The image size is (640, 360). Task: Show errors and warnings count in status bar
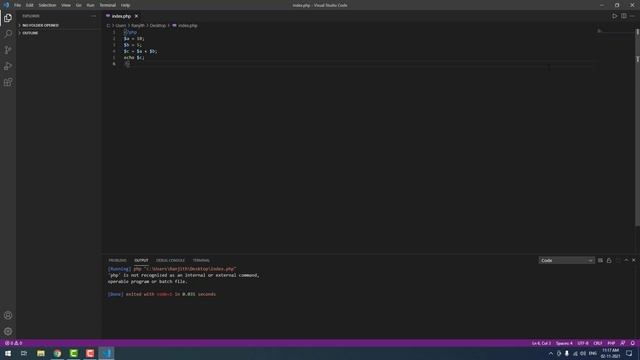(13, 343)
